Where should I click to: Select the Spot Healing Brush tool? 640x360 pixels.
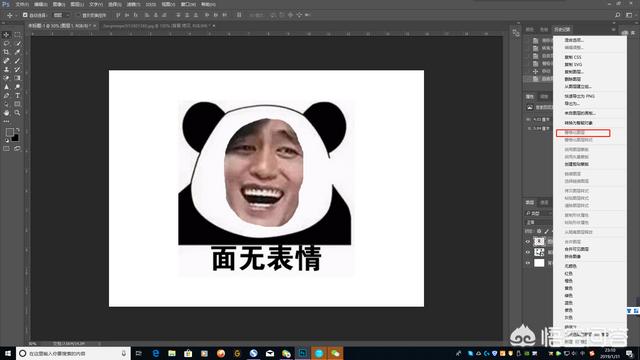(x=6, y=60)
